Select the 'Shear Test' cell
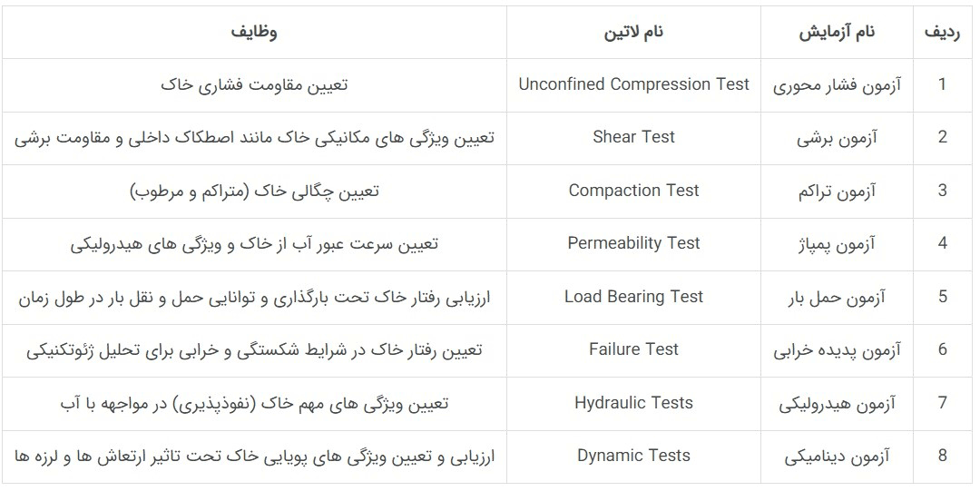The width and height of the screenshot is (980, 491). (x=633, y=137)
